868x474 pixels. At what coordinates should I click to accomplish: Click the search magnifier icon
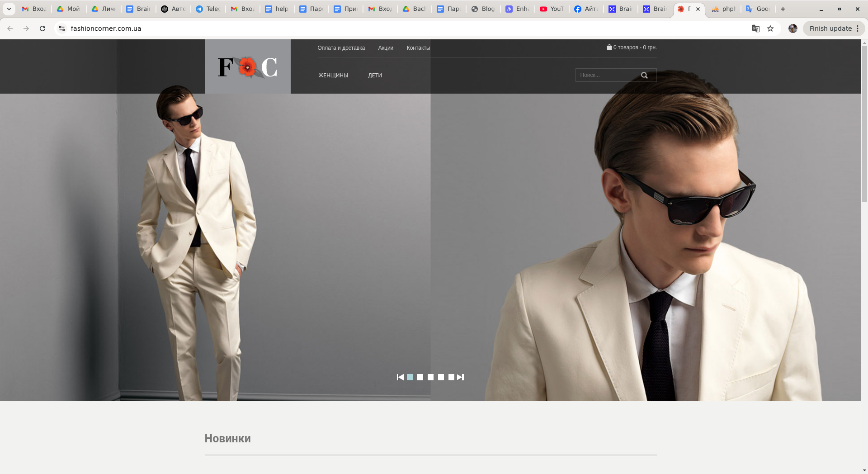[644, 76]
